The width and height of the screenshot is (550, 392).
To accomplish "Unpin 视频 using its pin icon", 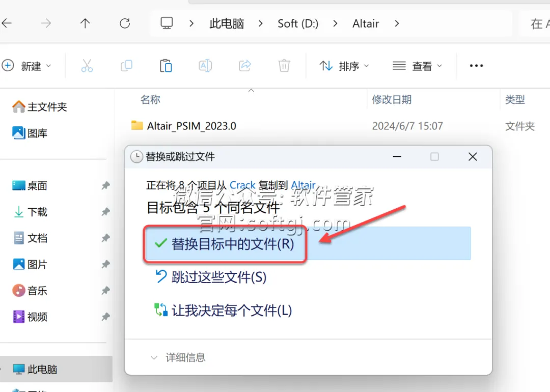I will 105,317.
